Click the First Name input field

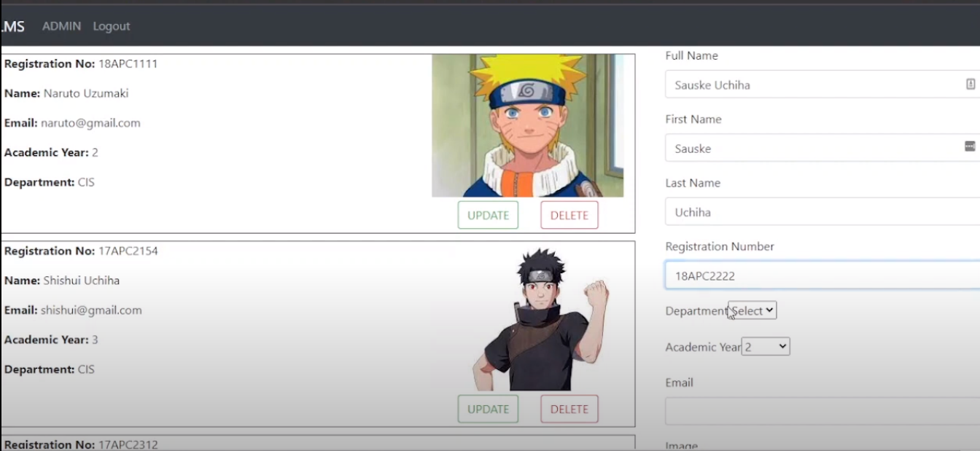[822, 148]
